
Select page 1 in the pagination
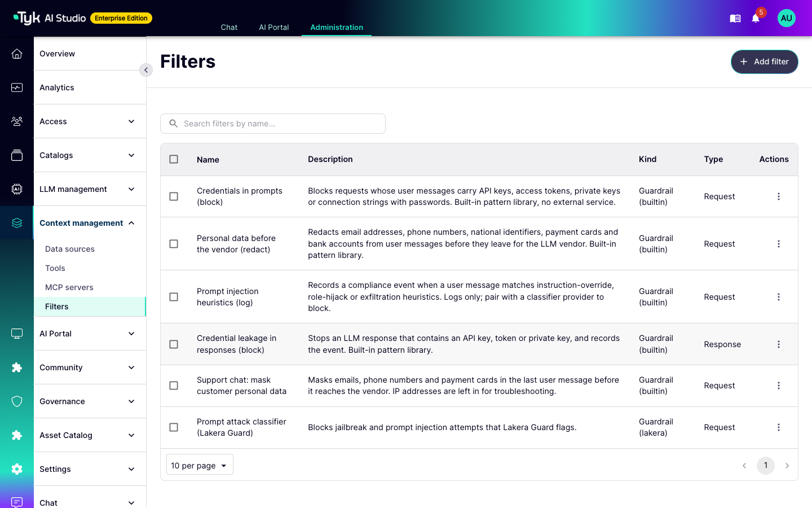point(766,466)
